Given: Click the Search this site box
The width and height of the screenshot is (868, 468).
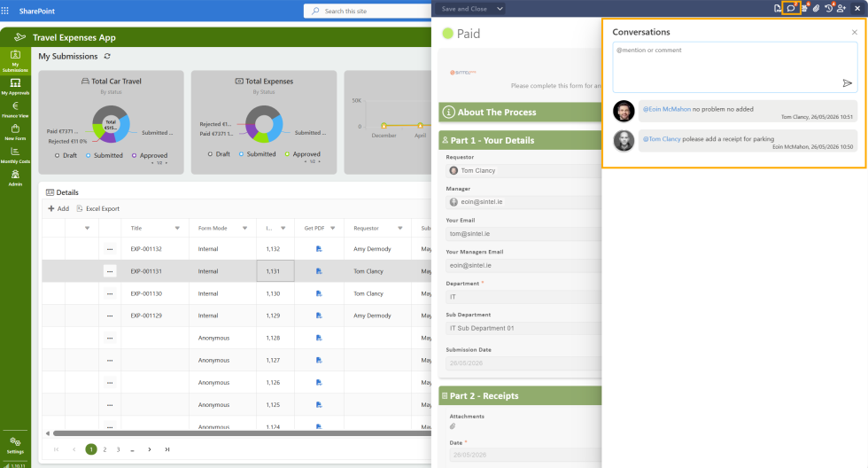Looking at the screenshot, I should click(x=368, y=11).
